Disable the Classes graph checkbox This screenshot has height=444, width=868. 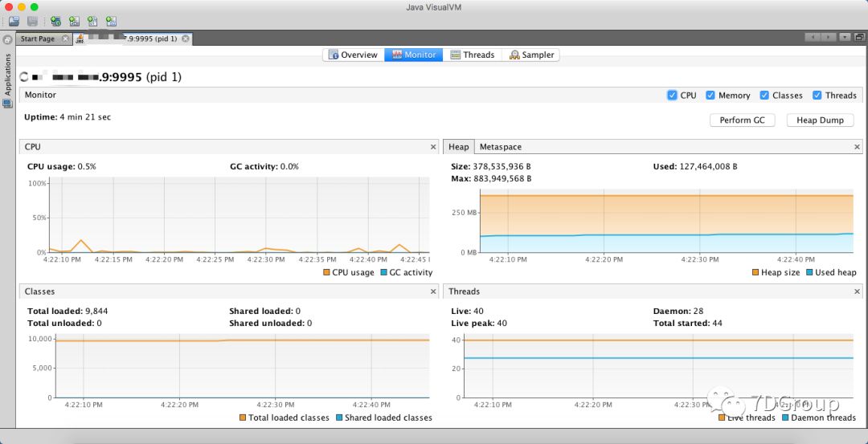(764, 95)
